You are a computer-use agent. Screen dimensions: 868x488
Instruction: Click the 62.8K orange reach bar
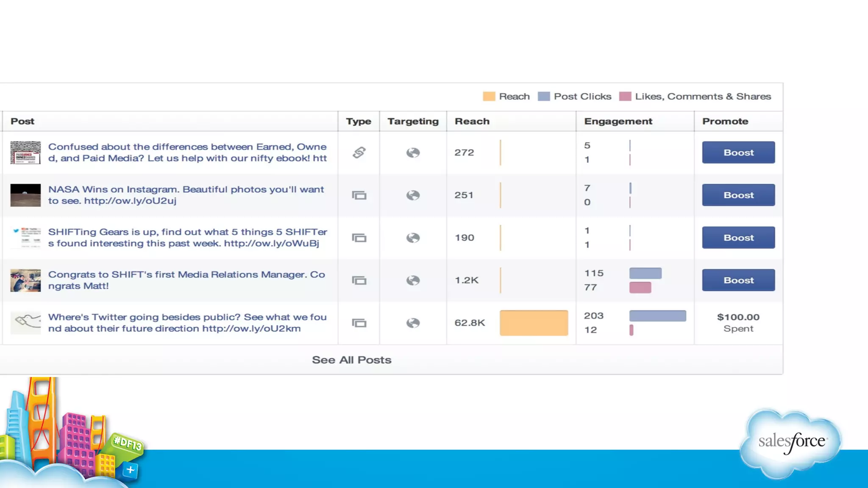click(x=534, y=323)
